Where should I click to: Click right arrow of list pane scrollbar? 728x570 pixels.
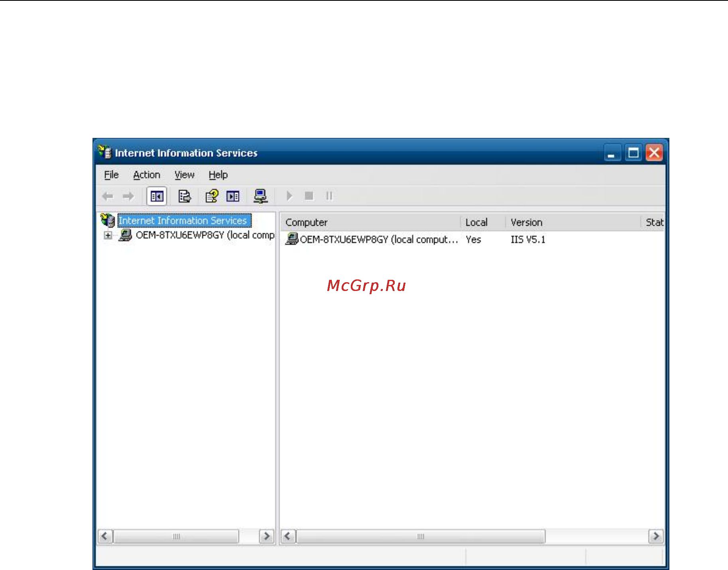pyautogui.click(x=656, y=536)
